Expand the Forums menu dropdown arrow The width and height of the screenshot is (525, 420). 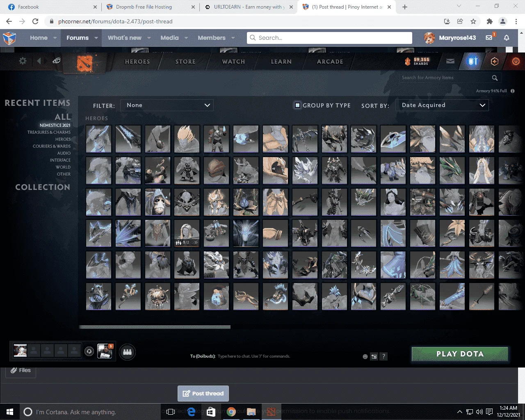click(x=96, y=38)
